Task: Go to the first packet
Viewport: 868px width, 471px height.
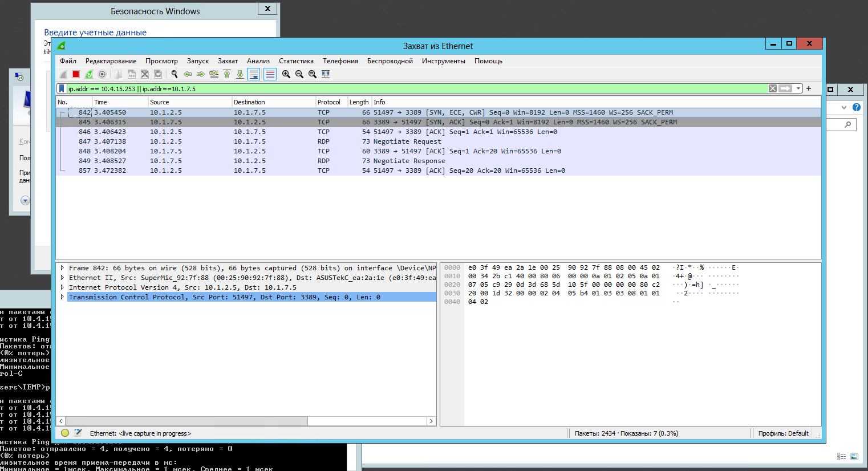Action: point(227,74)
